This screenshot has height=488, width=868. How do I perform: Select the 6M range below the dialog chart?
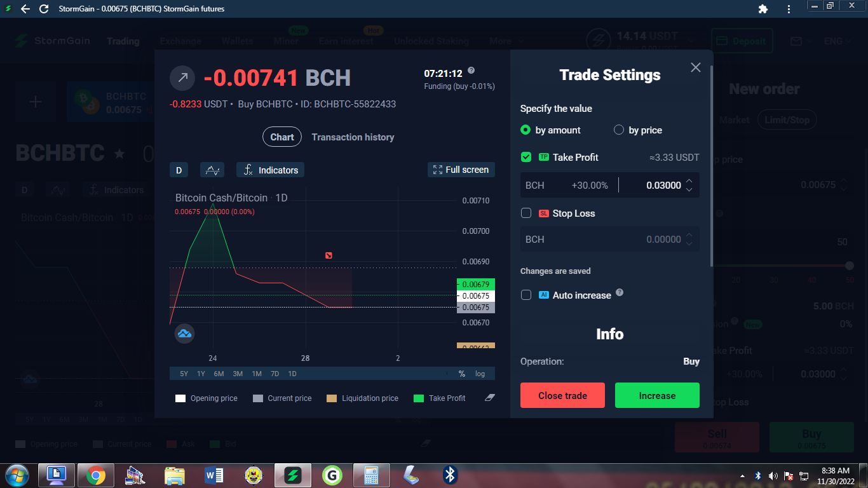219,374
